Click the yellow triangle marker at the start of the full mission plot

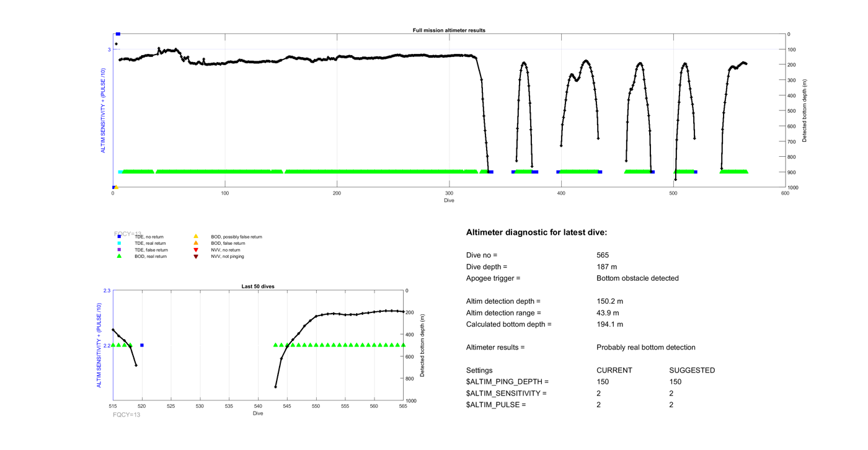(117, 187)
